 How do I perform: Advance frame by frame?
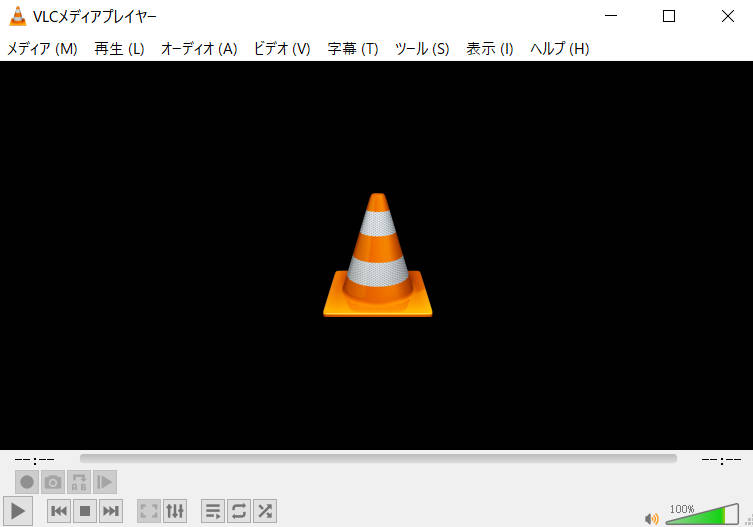tap(105, 482)
